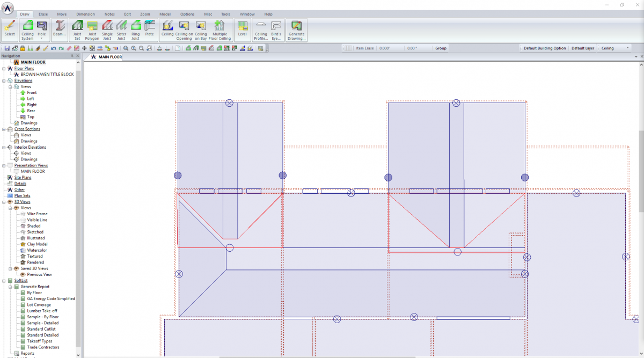
Task: Select the Rendered 3D view item
Action: tap(36, 262)
